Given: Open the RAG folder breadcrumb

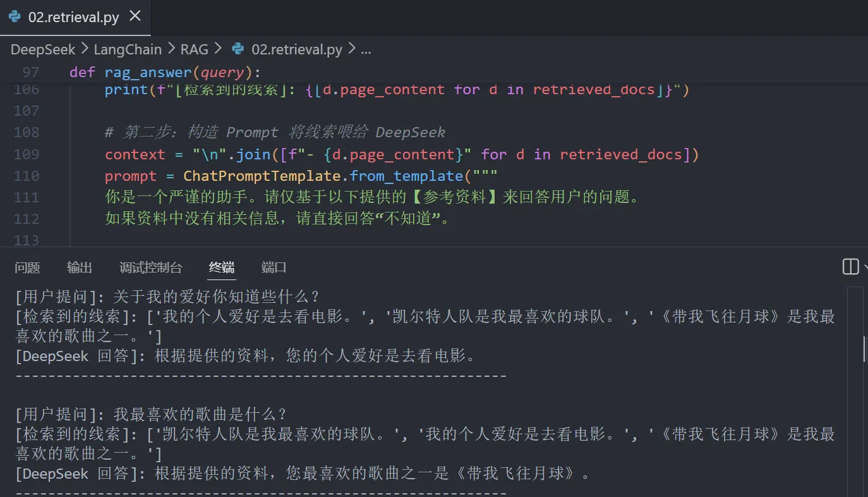Looking at the screenshot, I should [x=194, y=49].
